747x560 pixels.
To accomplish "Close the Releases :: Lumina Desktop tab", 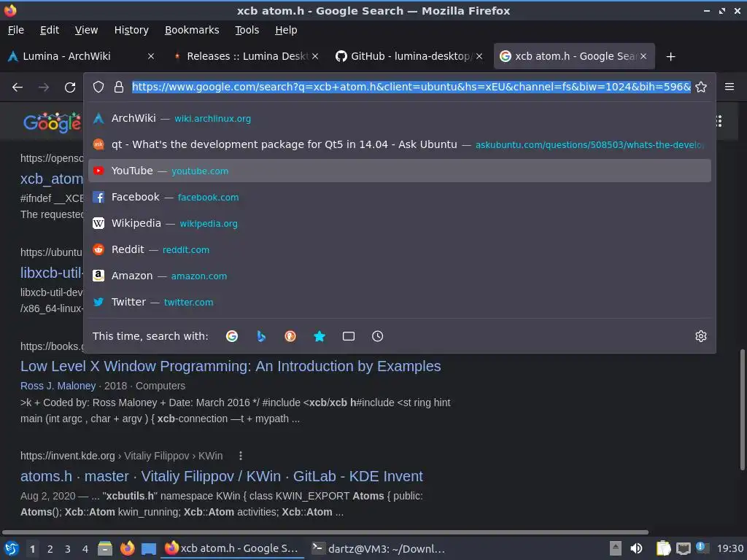I will tap(315, 56).
